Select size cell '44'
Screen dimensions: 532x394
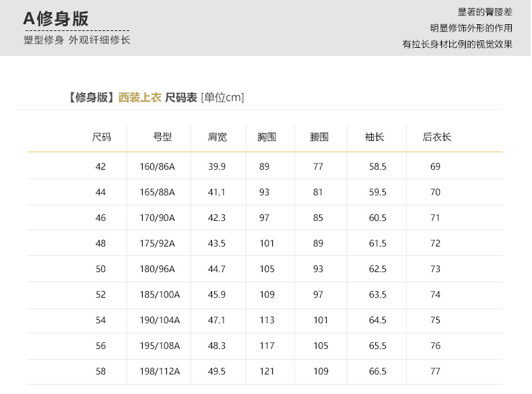coord(101,193)
